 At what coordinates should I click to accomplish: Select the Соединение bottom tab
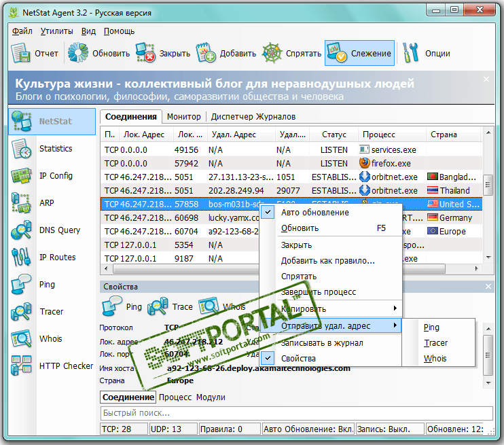128,397
